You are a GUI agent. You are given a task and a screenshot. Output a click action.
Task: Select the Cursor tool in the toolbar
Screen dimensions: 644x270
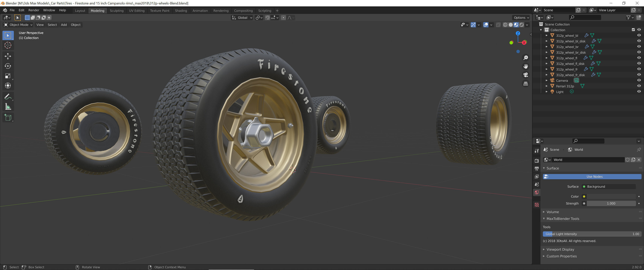pyautogui.click(x=8, y=45)
